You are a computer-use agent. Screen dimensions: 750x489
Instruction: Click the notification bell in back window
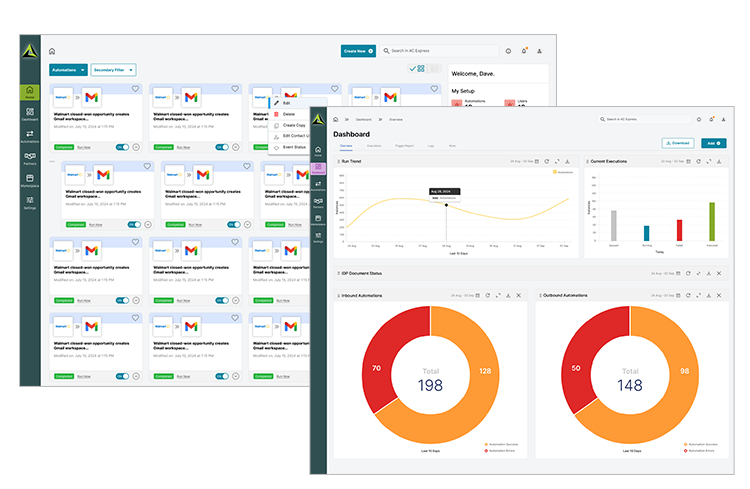click(524, 50)
